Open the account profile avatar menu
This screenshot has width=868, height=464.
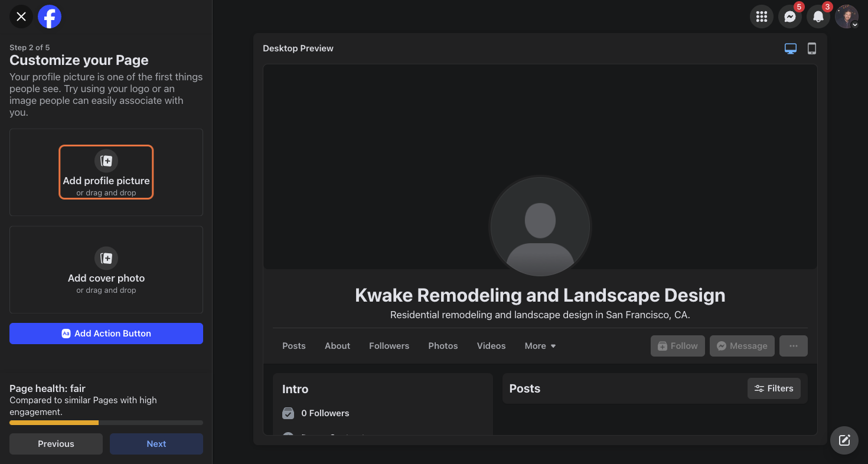847,17
